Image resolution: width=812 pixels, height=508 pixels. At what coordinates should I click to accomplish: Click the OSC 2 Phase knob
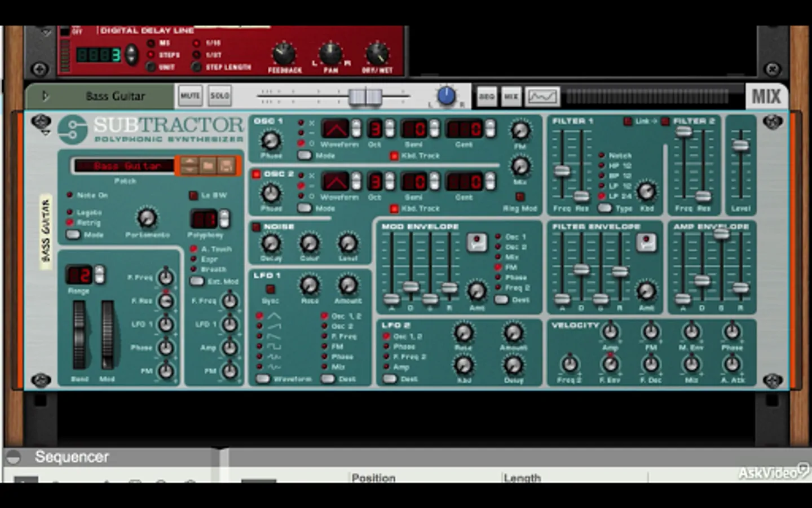click(x=271, y=194)
